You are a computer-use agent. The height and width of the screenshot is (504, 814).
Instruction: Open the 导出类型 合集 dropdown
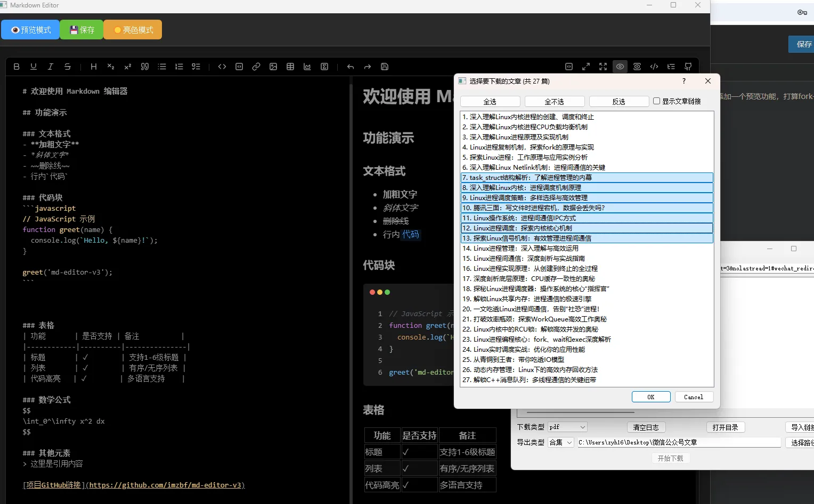click(x=561, y=442)
